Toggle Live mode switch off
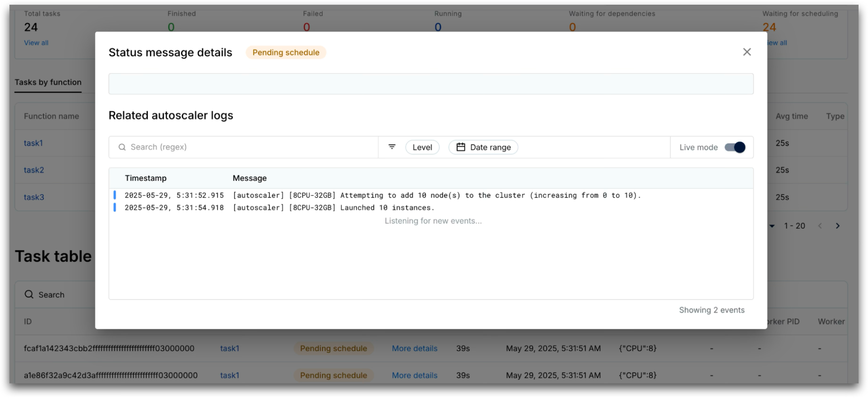This screenshot has width=868, height=398. (735, 147)
